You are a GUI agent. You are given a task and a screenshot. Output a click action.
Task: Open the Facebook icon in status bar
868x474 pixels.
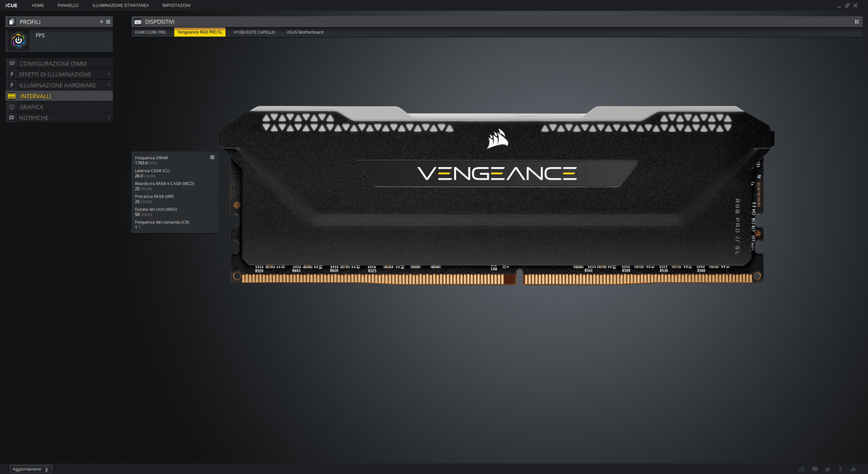point(840,469)
